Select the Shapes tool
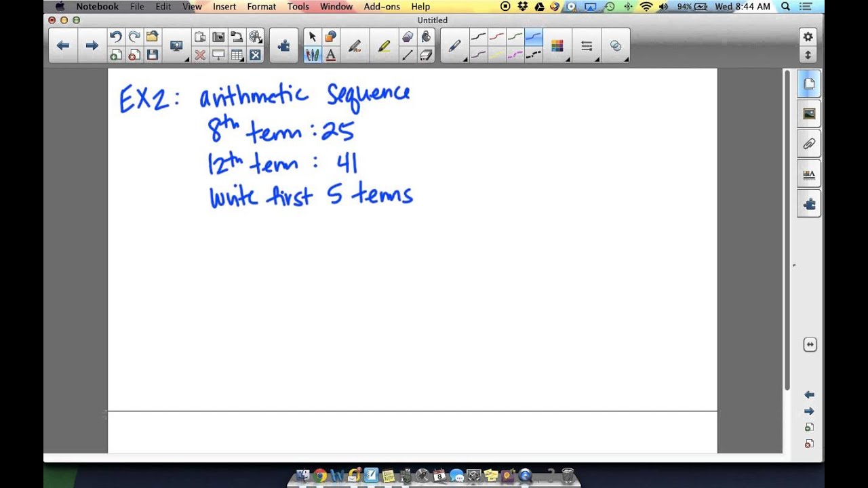The height and width of the screenshot is (488, 868). click(331, 37)
